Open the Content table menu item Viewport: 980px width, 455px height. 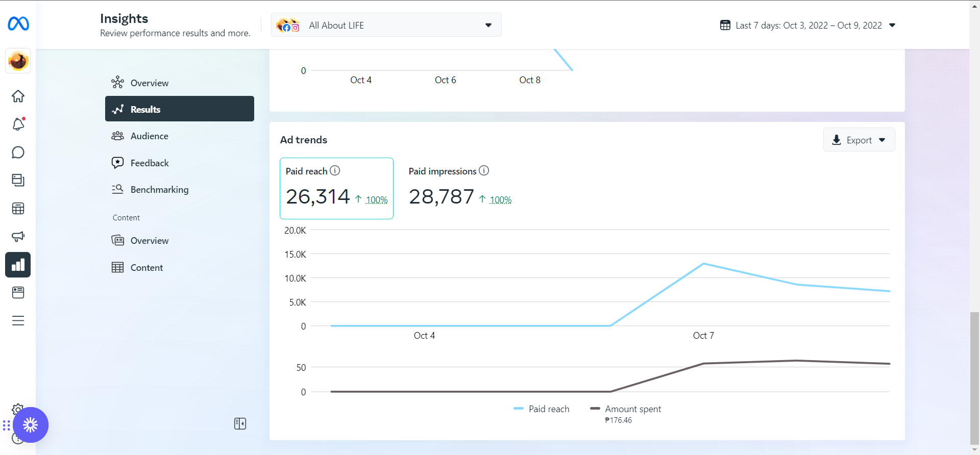coord(180,267)
